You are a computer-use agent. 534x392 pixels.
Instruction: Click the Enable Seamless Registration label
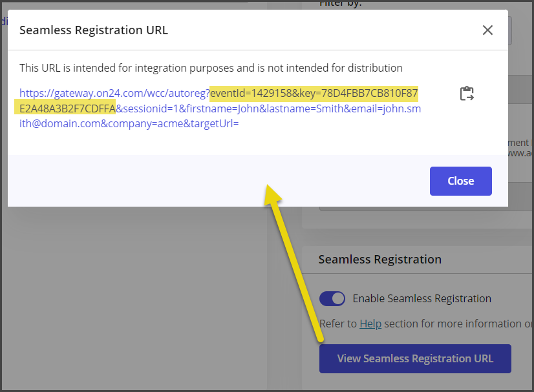click(422, 298)
